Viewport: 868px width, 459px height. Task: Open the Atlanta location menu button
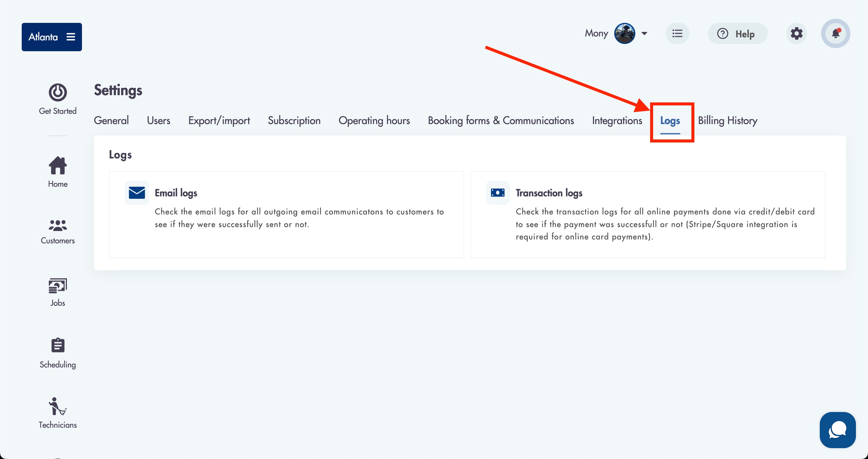52,37
